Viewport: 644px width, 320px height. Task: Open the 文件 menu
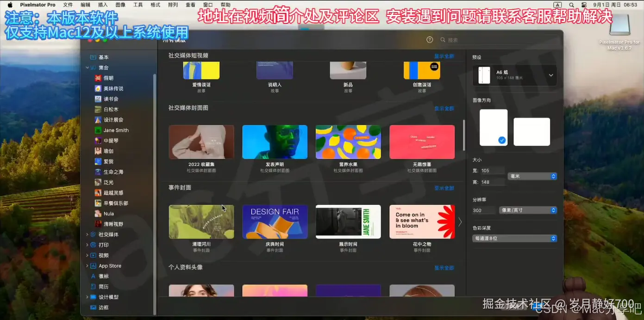pos(68,5)
